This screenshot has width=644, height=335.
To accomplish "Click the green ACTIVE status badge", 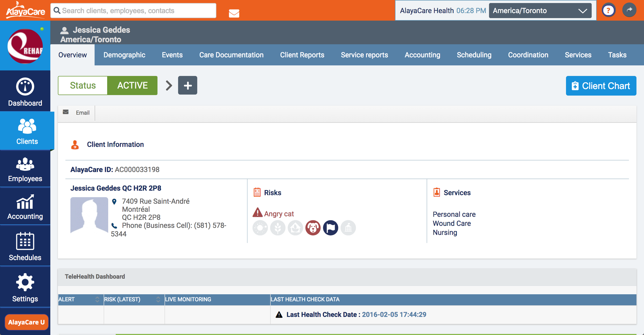I will pyautogui.click(x=132, y=85).
